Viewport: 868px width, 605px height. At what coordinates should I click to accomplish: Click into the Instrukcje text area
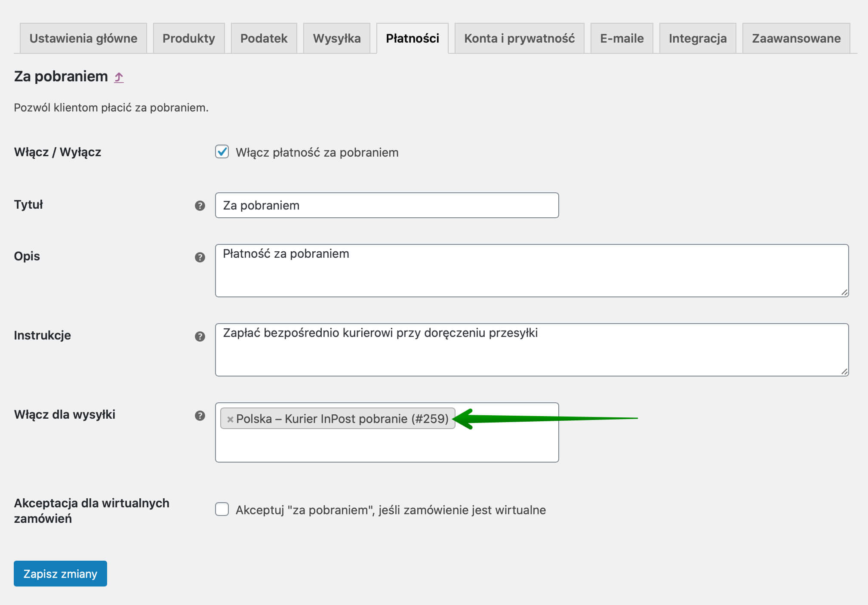point(532,350)
